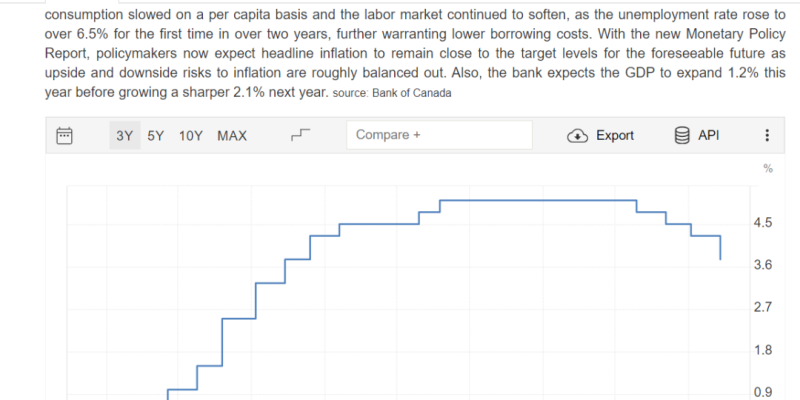Click the 3.6 y-axis label
The height and width of the screenshot is (400, 800).
point(762,264)
